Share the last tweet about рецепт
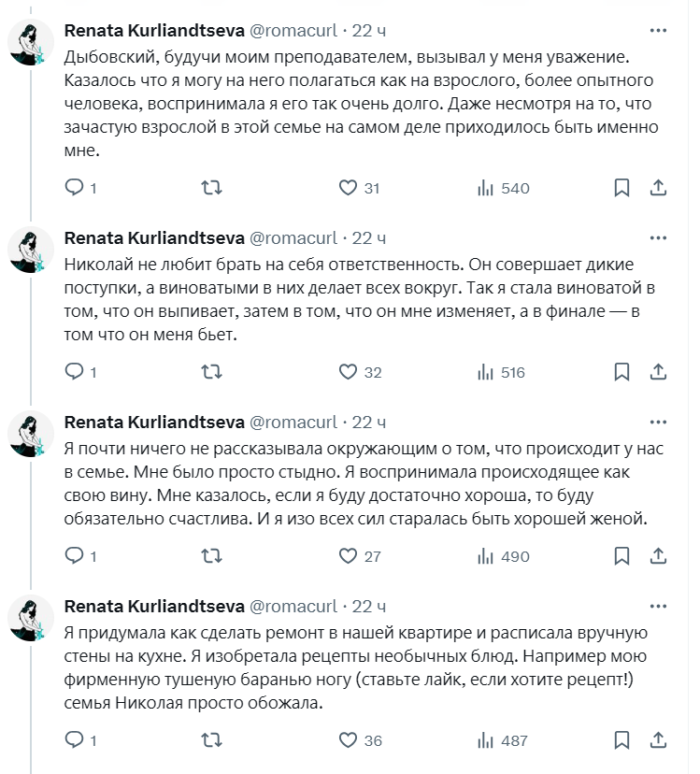Image resolution: width=700 pixels, height=774 pixels. (x=658, y=740)
